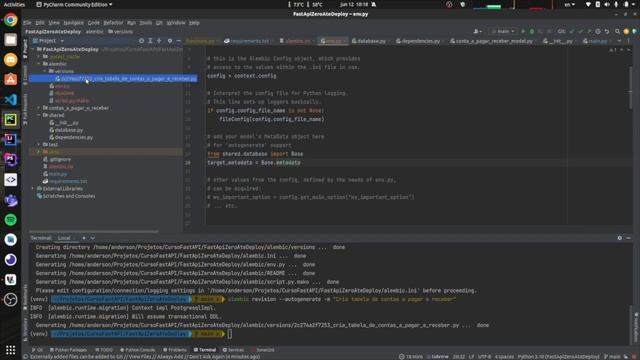640x360 pixels.
Task: Open Git history clock icon
Action: [598, 31]
